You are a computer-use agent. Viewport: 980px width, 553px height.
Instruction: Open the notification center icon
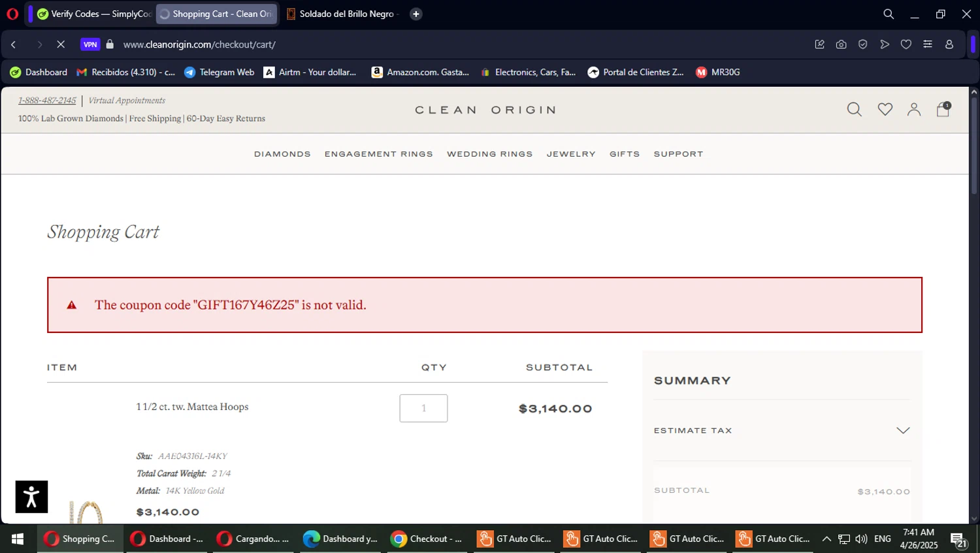(x=958, y=540)
